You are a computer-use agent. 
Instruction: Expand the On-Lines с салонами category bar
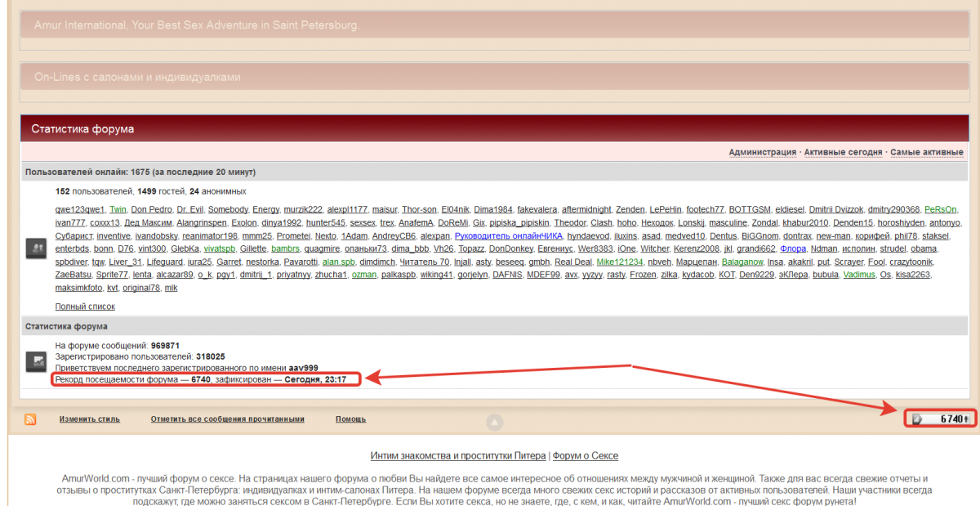coord(493,78)
